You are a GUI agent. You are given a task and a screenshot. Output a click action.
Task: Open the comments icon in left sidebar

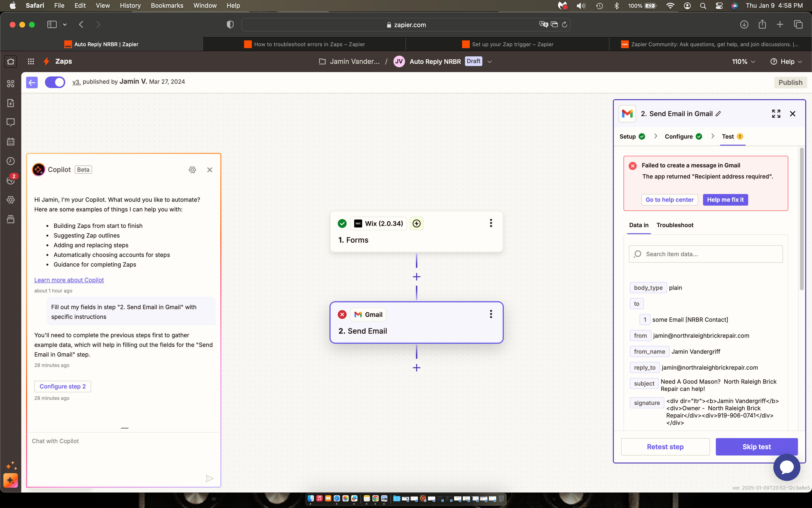click(x=11, y=122)
